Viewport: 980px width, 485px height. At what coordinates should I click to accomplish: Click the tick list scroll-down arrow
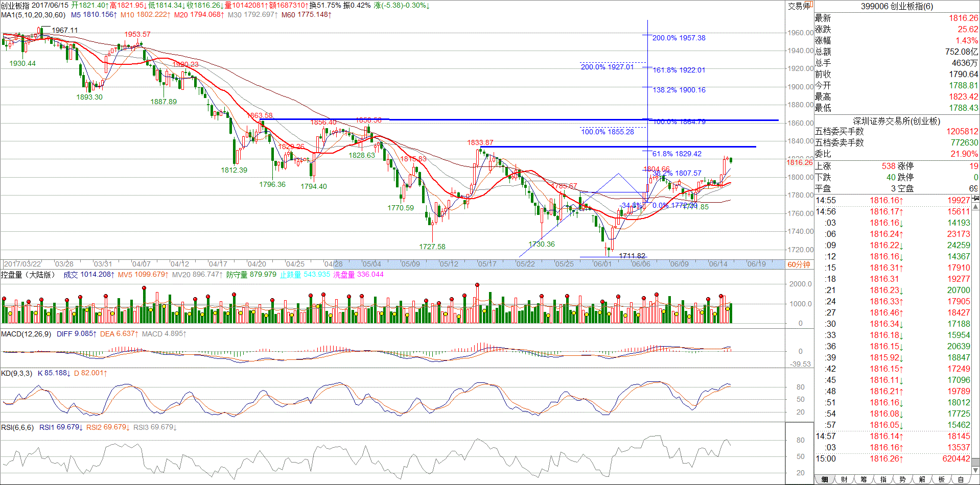point(975,470)
